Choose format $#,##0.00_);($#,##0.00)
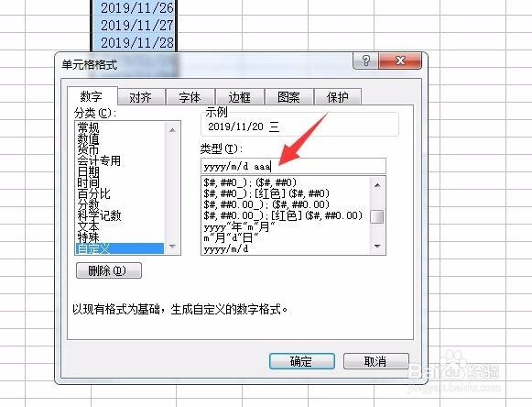Viewport: 532px width, 407px height. 287,204
